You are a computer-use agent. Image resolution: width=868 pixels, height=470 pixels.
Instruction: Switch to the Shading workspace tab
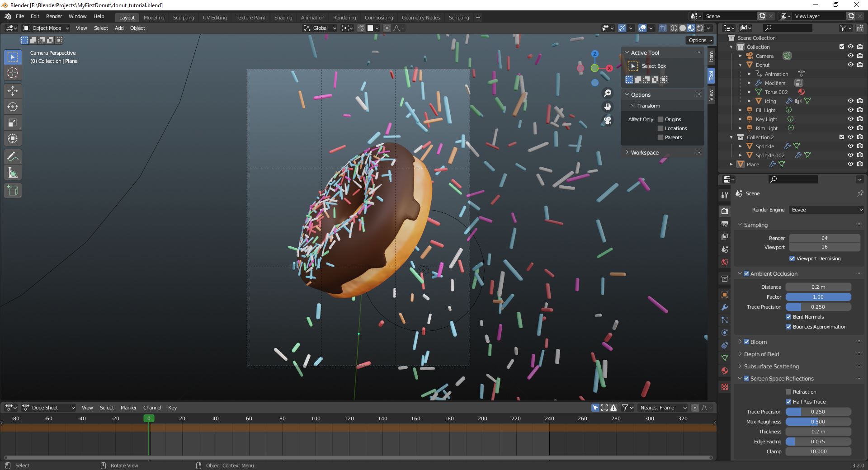pyautogui.click(x=283, y=18)
